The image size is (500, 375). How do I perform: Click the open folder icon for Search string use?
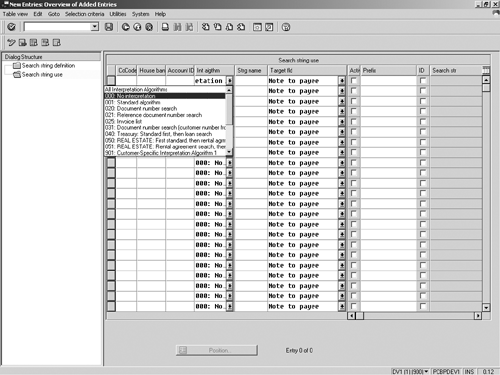[x=17, y=75]
